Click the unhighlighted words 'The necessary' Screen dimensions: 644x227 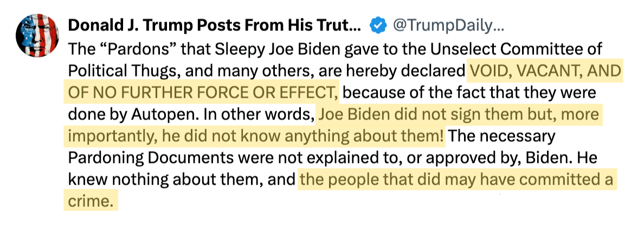pyautogui.click(x=502, y=136)
